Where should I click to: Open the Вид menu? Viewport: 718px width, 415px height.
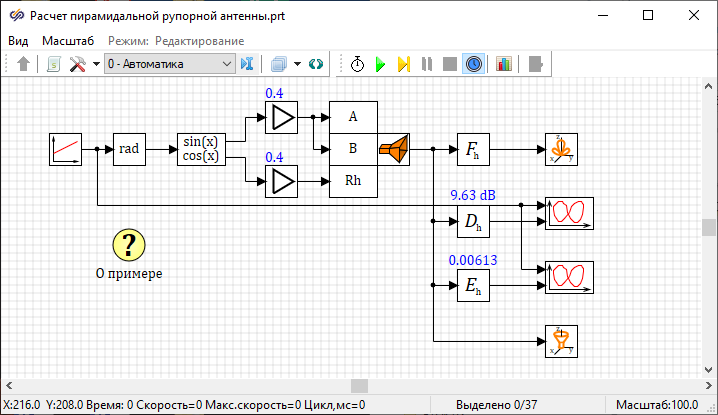pyautogui.click(x=18, y=40)
